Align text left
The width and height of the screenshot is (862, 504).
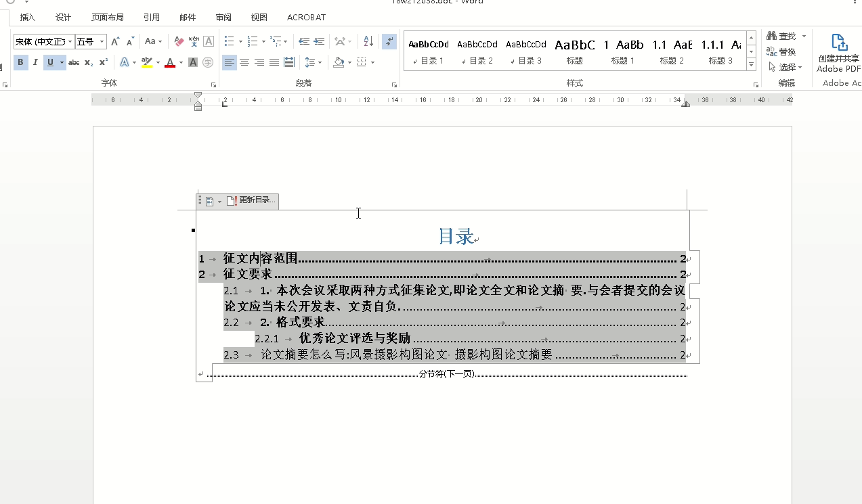pos(230,62)
